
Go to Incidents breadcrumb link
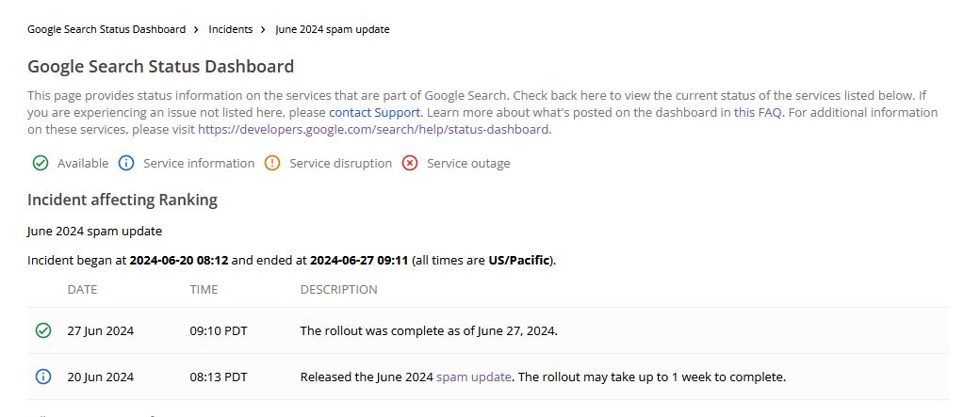[231, 29]
